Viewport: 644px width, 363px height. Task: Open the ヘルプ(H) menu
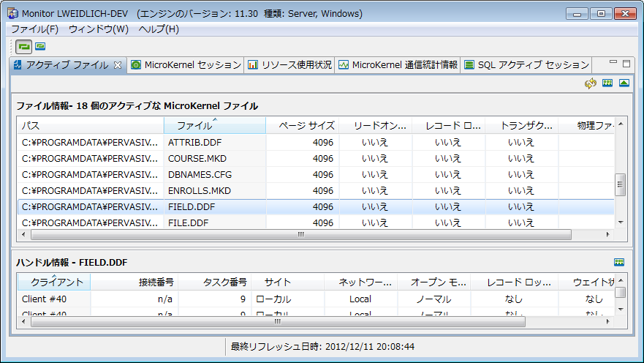pyautogui.click(x=159, y=29)
